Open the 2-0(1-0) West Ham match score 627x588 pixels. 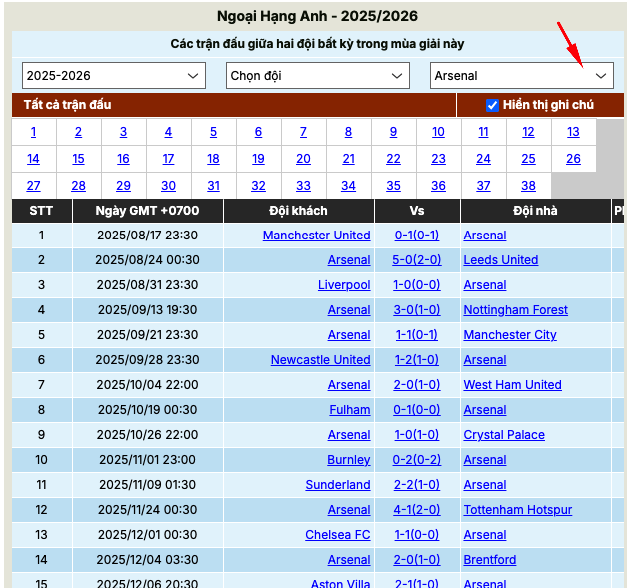pos(417,385)
